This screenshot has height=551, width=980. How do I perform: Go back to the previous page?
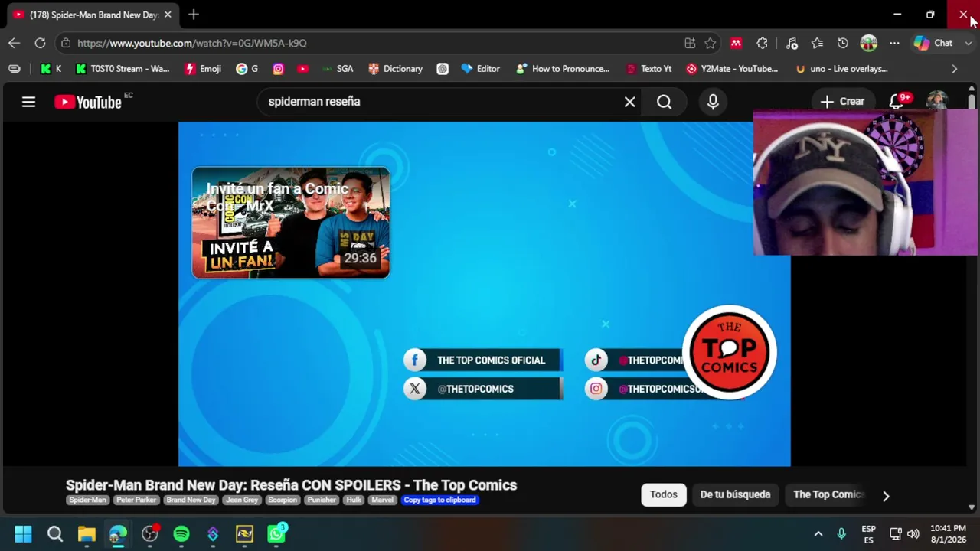(x=14, y=43)
